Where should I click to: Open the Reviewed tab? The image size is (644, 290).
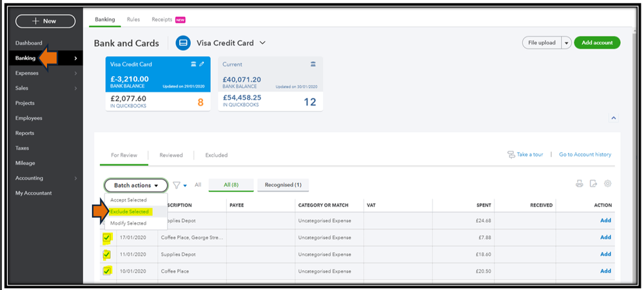click(x=171, y=155)
